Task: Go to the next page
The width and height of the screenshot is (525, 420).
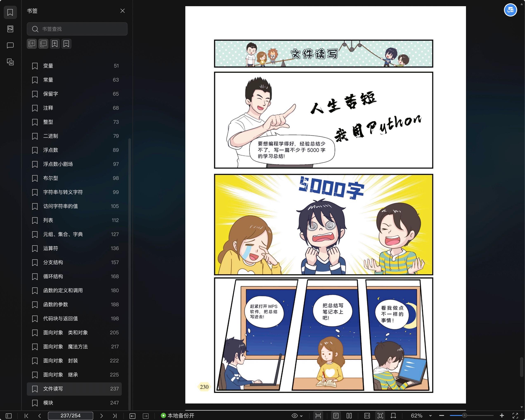Action: coord(102,416)
